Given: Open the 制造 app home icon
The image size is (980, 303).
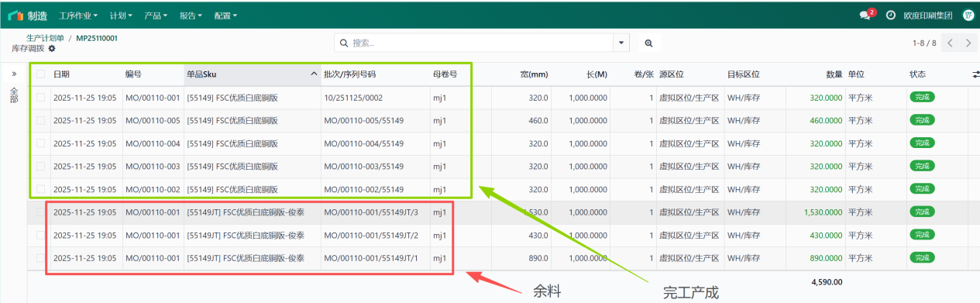Looking at the screenshot, I should [x=15, y=15].
